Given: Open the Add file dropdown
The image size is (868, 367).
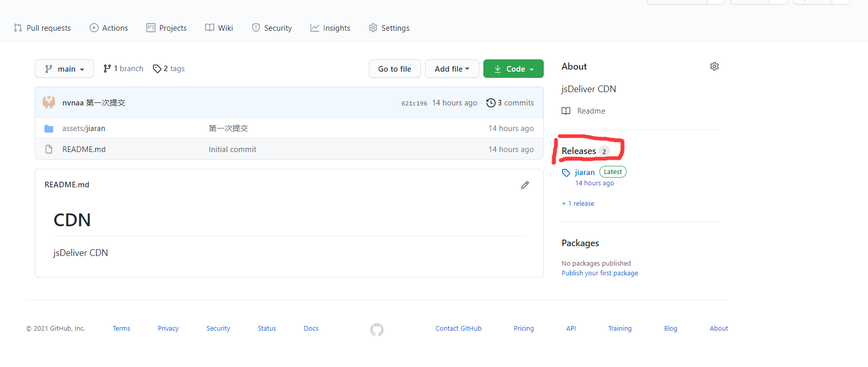Looking at the screenshot, I should pos(452,69).
